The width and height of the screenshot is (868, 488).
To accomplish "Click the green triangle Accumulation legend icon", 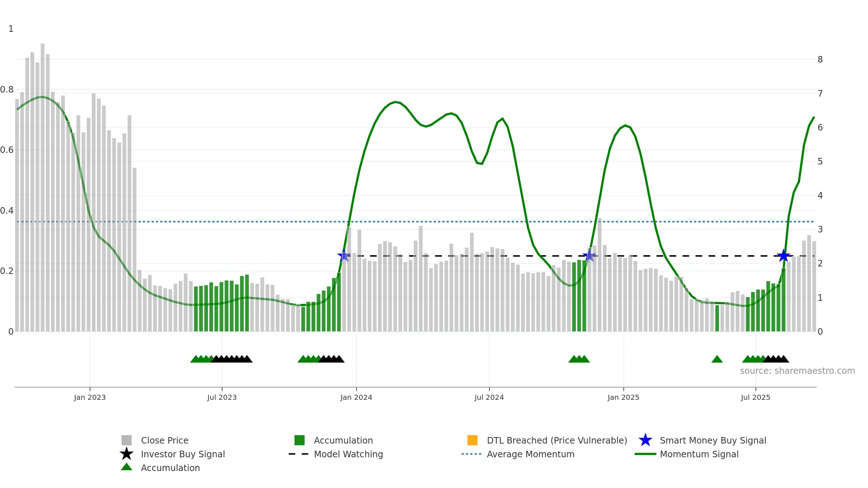I will click(127, 467).
